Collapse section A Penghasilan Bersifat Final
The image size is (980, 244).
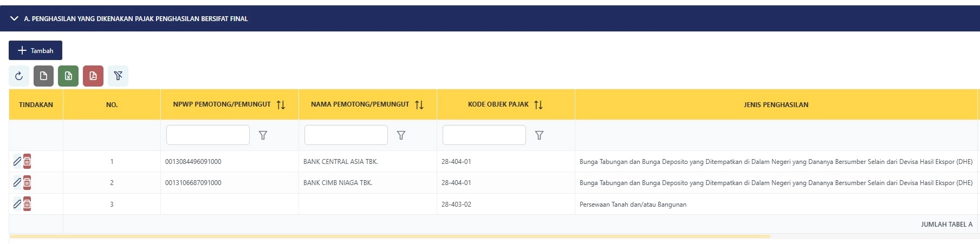point(14,18)
